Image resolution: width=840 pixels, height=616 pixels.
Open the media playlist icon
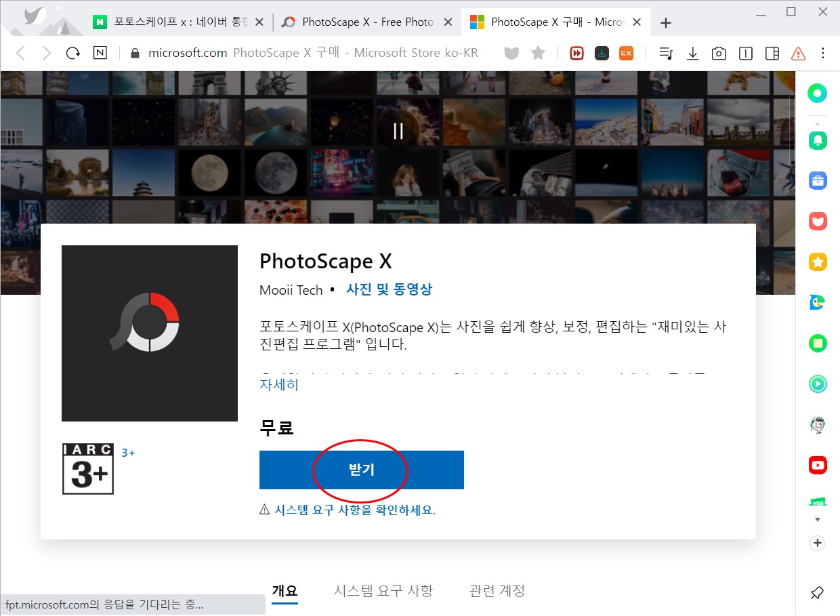click(x=666, y=53)
